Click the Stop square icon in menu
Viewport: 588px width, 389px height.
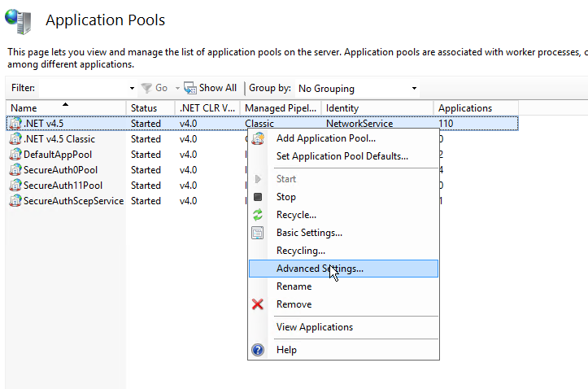pos(258,197)
